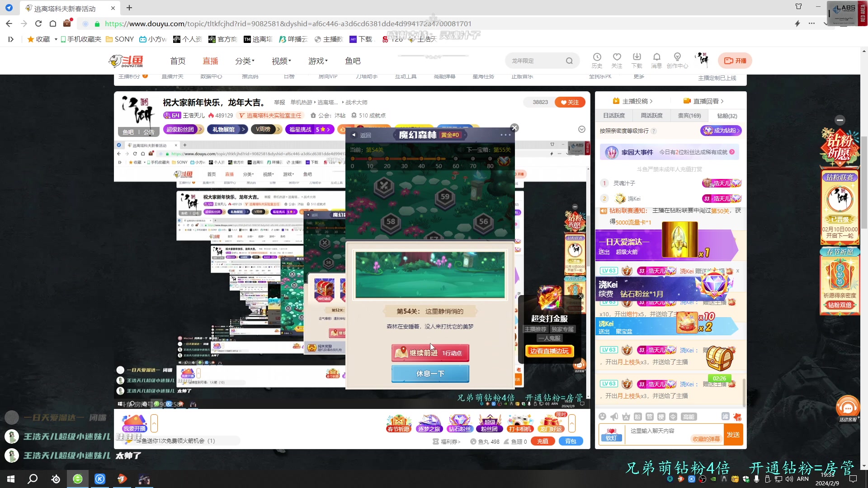Screen dimensions: 868x488
Task: Click the browser home button
Action: 53,23
